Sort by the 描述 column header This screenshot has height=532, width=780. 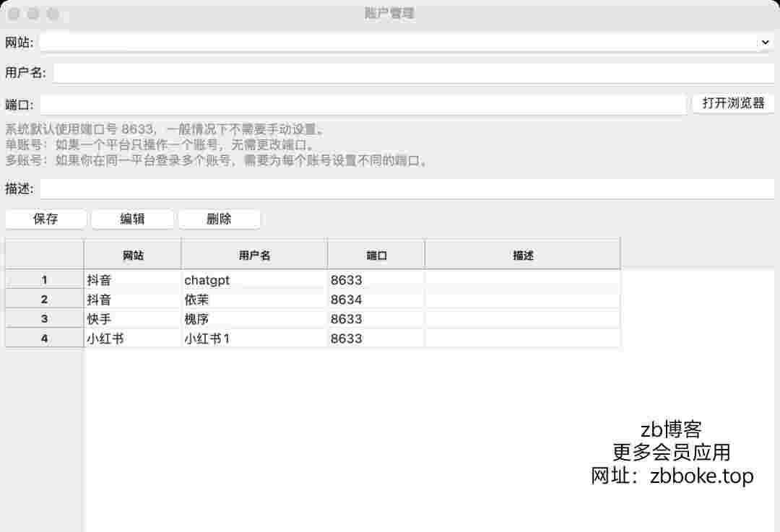523,255
